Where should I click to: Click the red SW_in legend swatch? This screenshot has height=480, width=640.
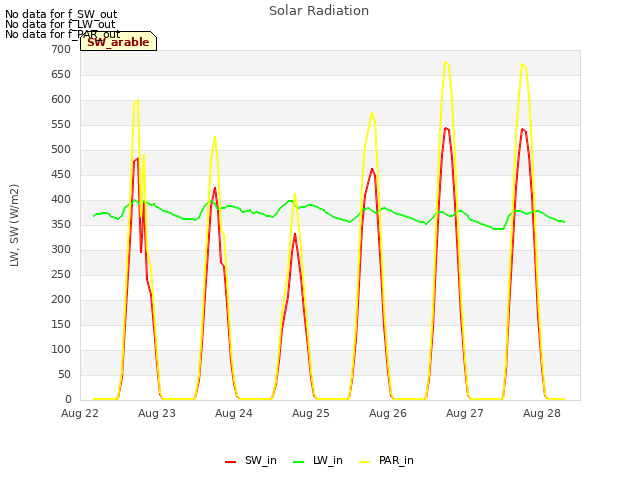(231, 462)
